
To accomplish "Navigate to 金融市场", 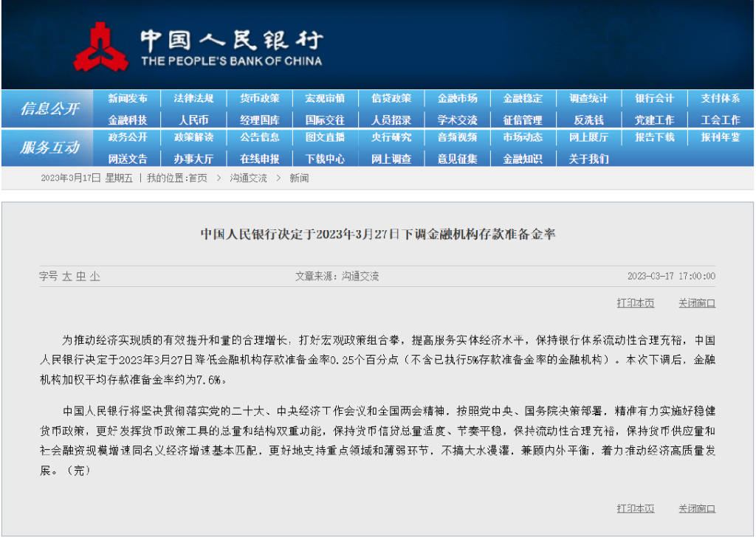I will point(458,98).
